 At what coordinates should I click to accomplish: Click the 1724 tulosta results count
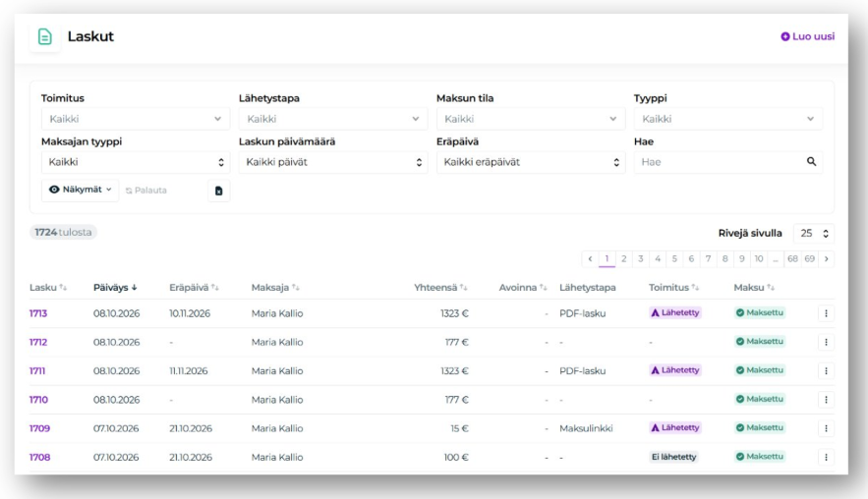[63, 233]
